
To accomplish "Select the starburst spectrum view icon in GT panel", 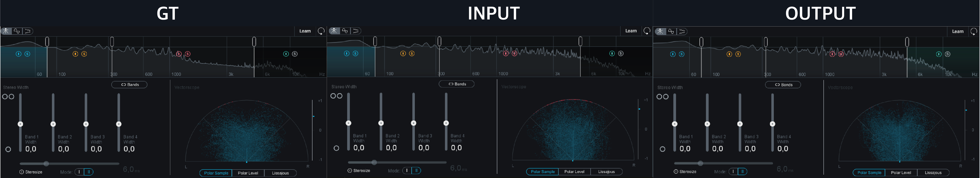I will (6, 31).
